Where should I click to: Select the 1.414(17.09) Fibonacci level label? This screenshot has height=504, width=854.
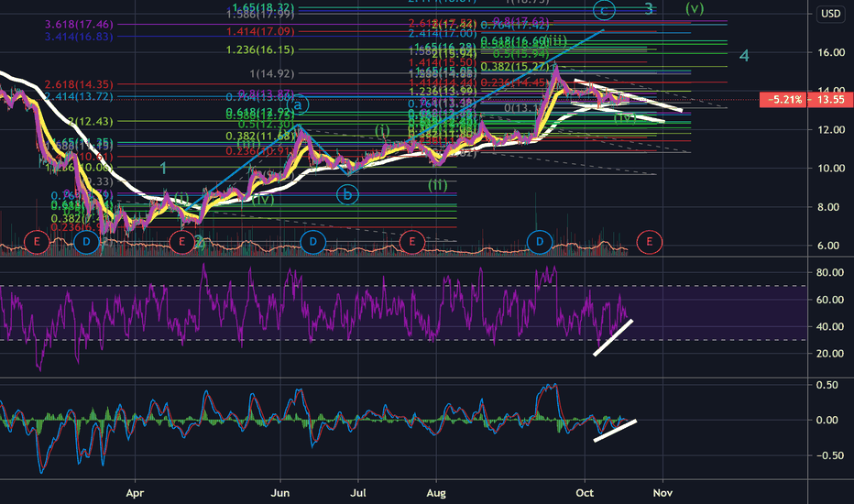260,31
